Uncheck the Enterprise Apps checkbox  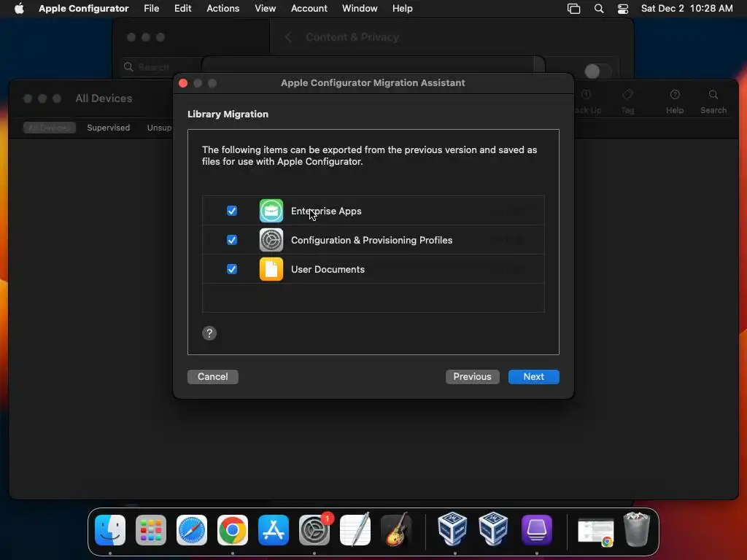(x=231, y=211)
